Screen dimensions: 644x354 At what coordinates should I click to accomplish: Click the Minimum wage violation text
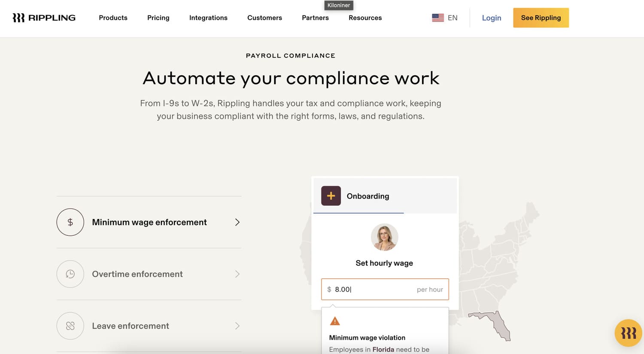point(367,338)
